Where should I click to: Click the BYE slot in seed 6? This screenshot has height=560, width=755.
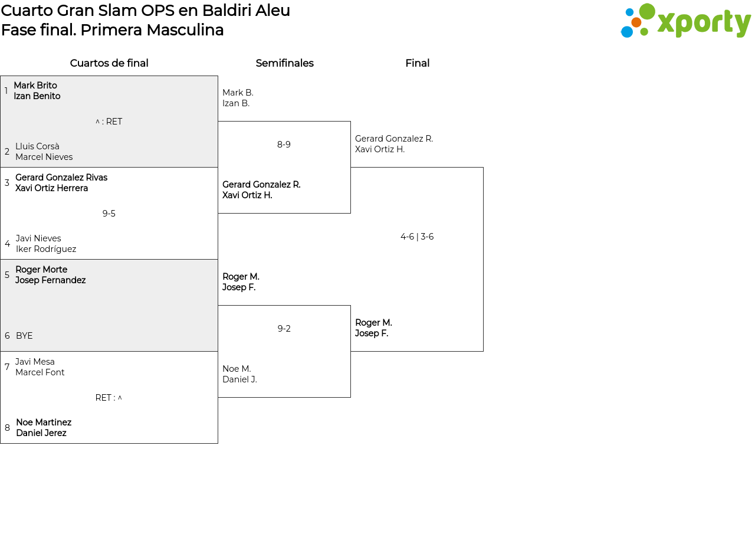[24, 336]
